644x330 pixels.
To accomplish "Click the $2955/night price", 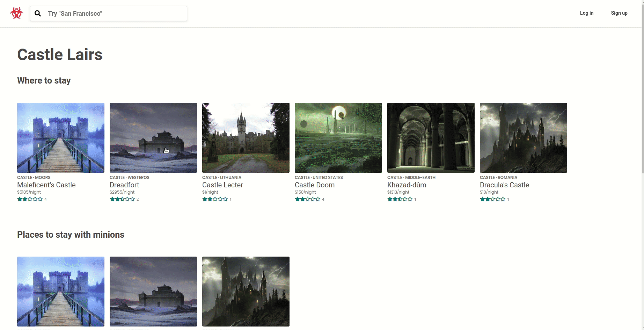I will [x=122, y=192].
